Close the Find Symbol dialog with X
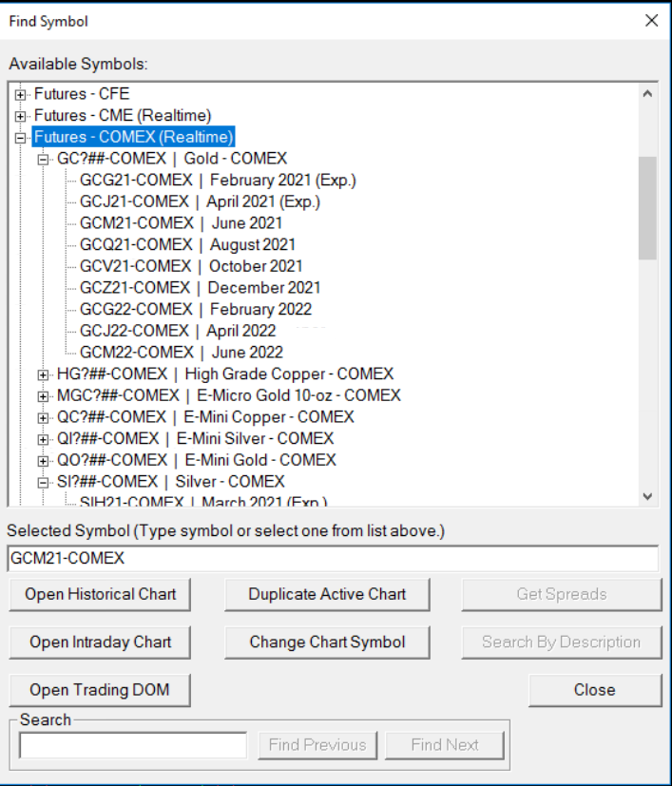 pyautogui.click(x=651, y=21)
